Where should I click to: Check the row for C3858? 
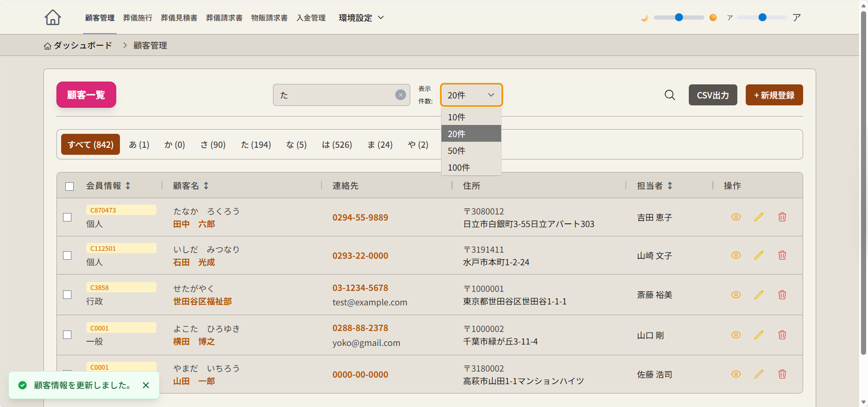click(67, 295)
